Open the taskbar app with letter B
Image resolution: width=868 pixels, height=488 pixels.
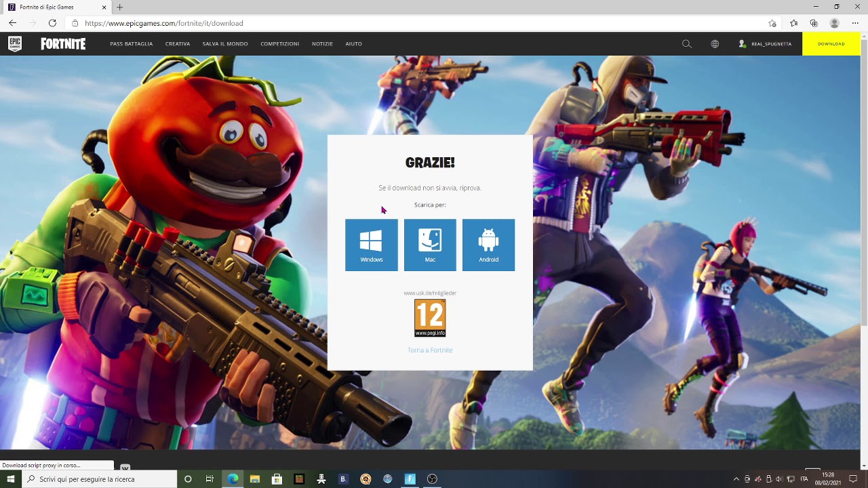click(343, 479)
